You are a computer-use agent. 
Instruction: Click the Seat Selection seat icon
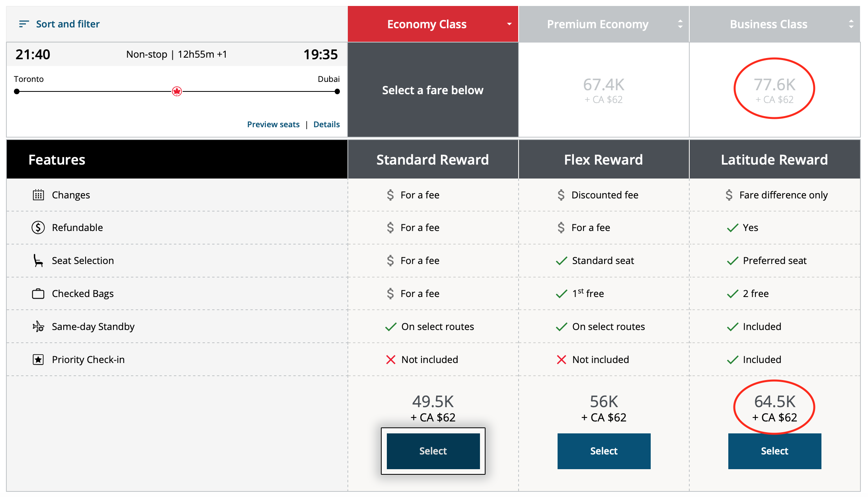pyautogui.click(x=38, y=260)
